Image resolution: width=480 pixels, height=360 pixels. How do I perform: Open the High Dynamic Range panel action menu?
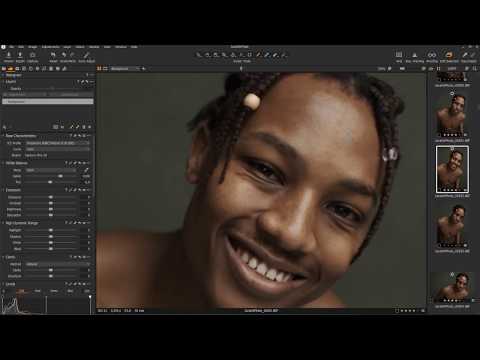click(x=89, y=223)
